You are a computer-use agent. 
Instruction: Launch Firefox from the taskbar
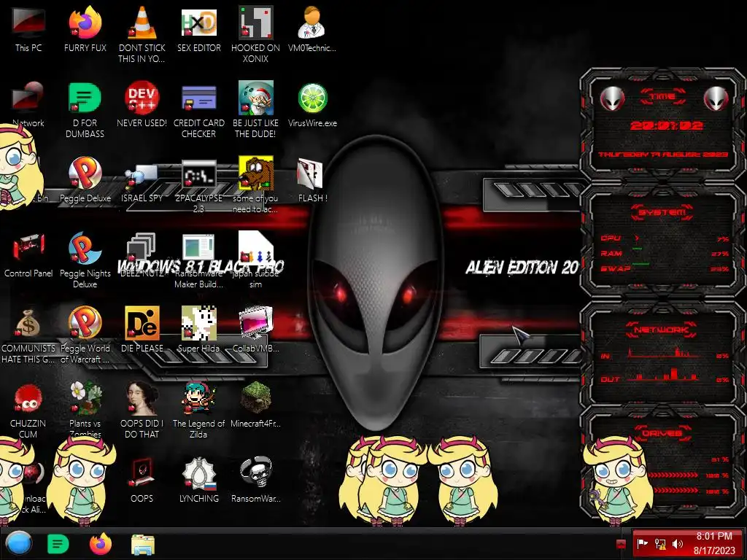point(100,544)
